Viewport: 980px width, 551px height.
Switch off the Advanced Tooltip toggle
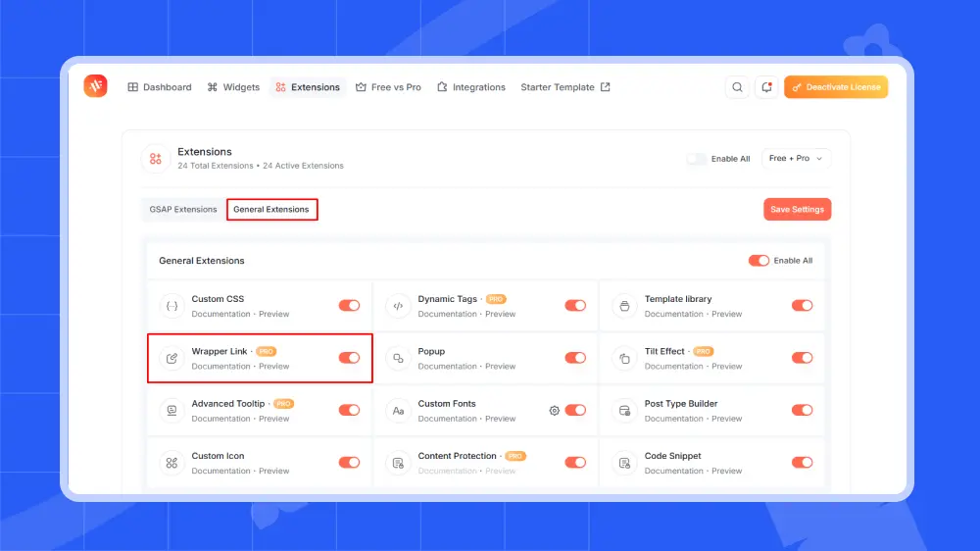click(x=350, y=410)
